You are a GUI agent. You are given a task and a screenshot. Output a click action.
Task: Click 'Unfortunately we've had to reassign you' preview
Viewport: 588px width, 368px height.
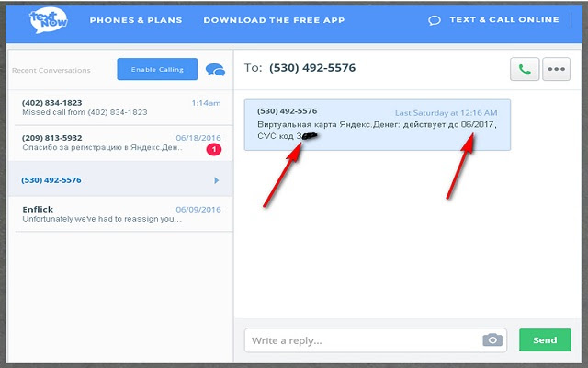click(x=102, y=219)
